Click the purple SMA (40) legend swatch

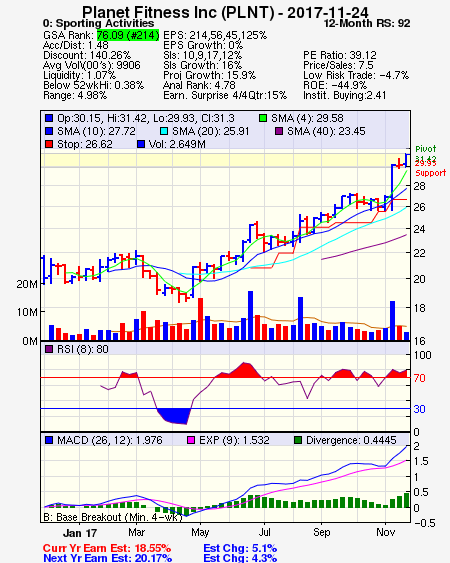(x=279, y=131)
